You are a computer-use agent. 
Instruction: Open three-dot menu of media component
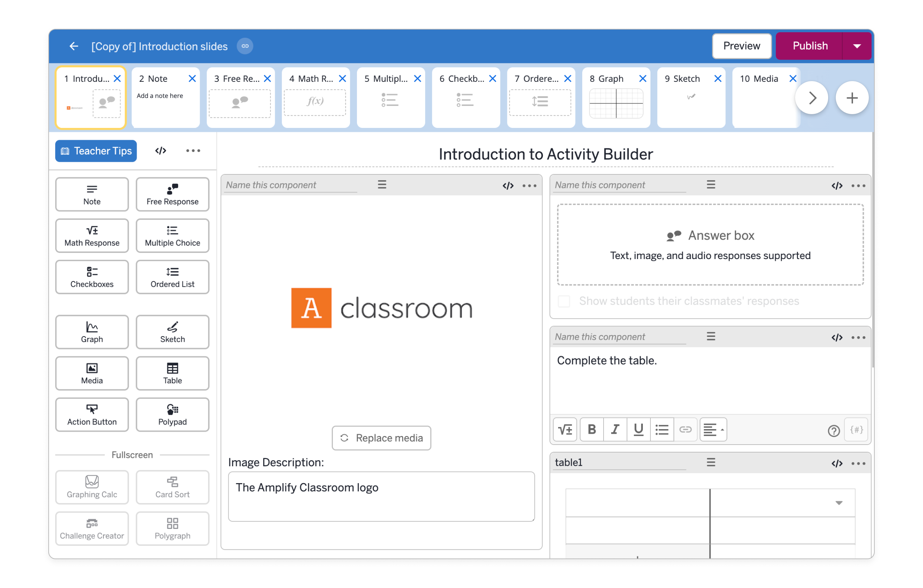(x=530, y=186)
